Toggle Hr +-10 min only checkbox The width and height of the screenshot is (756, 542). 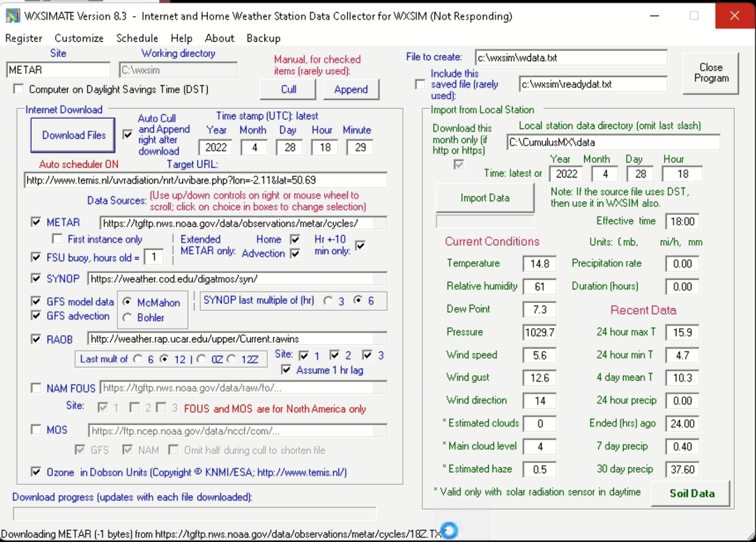pyautogui.click(x=360, y=246)
